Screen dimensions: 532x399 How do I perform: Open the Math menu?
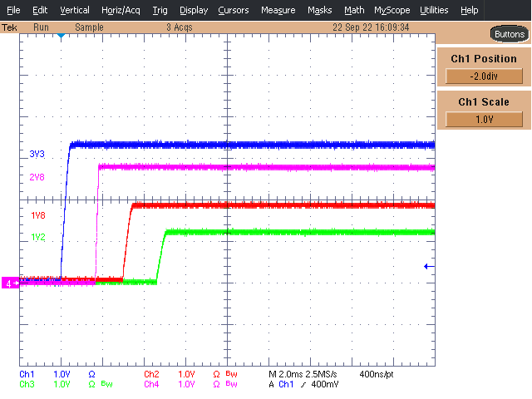coord(354,10)
